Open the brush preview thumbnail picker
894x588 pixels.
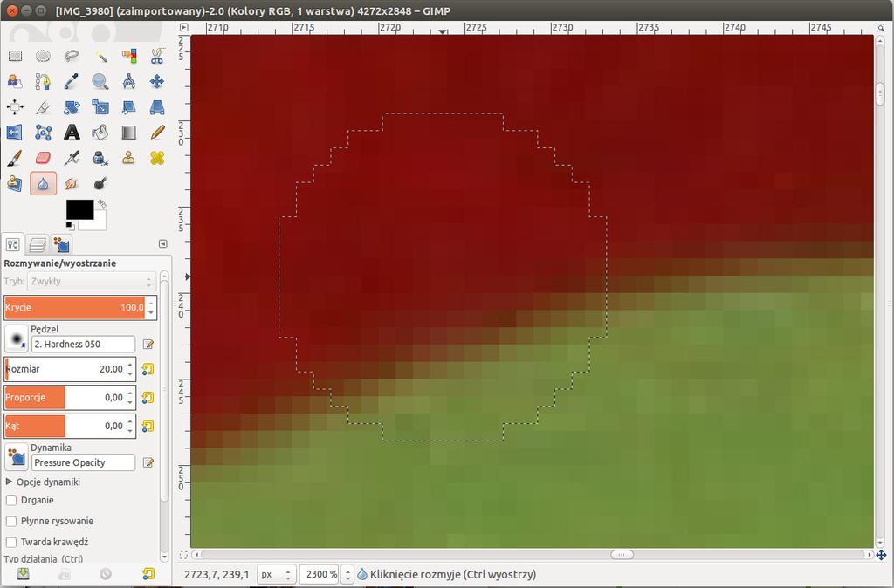(x=16, y=338)
